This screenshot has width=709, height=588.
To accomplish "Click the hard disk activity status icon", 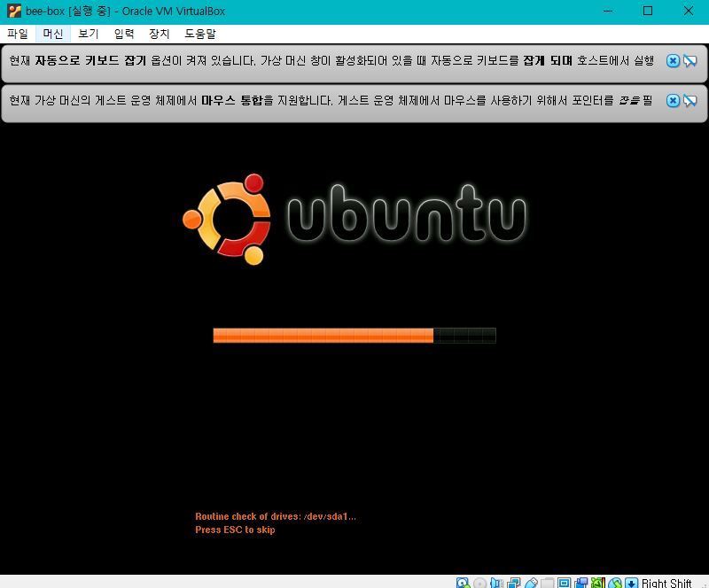I will click(463, 583).
